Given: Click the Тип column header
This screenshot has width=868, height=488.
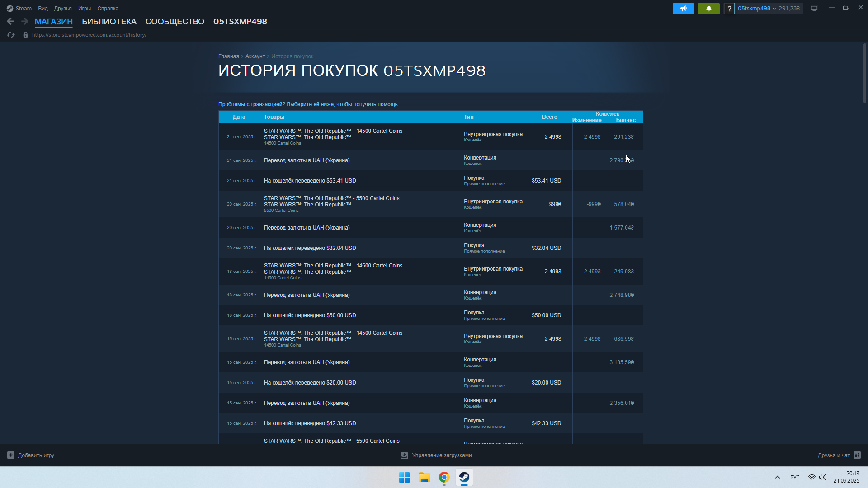Looking at the screenshot, I should pyautogui.click(x=469, y=117).
